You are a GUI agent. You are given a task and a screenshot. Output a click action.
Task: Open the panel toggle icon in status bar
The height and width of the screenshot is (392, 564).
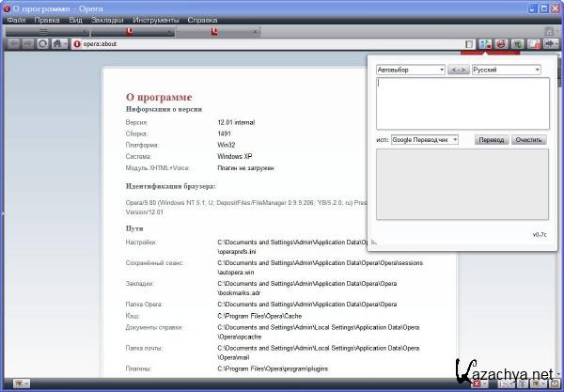pyautogui.click(x=19, y=384)
